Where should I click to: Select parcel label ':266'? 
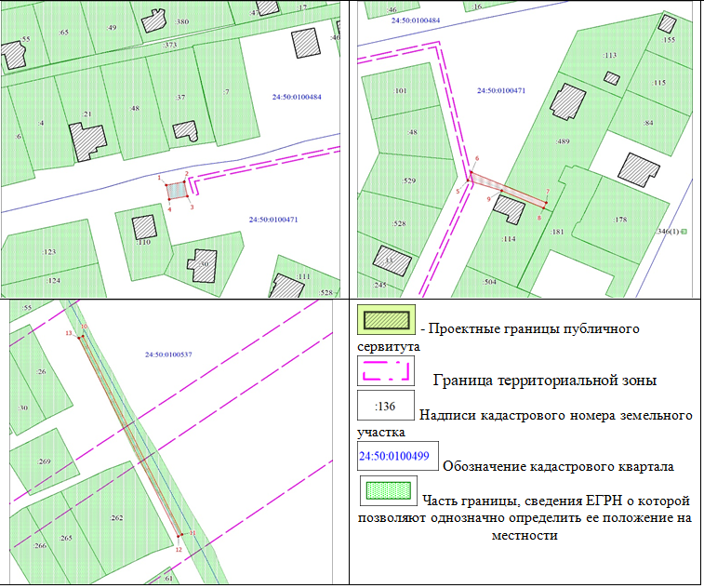(x=39, y=546)
